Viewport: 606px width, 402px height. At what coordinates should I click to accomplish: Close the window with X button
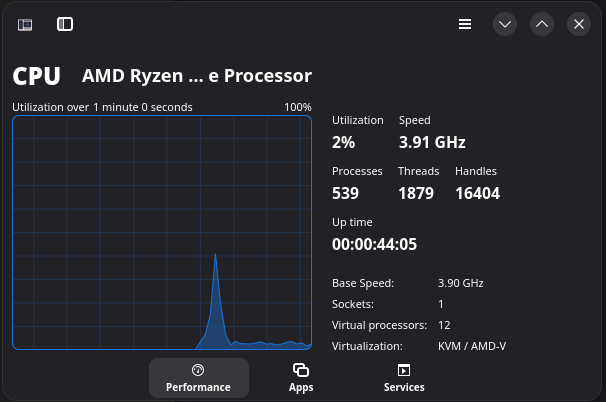[x=579, y=24]
